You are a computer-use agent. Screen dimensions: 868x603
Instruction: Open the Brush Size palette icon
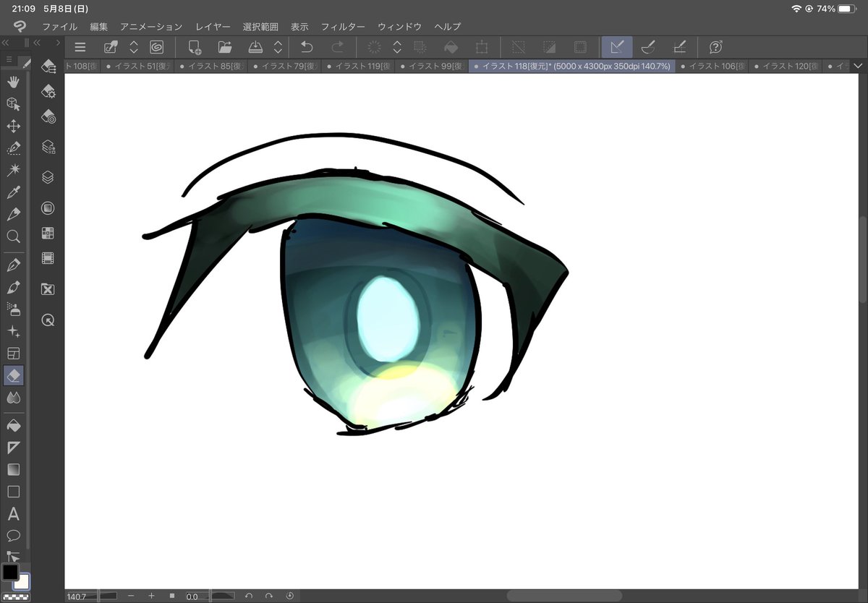pos(48,116)
